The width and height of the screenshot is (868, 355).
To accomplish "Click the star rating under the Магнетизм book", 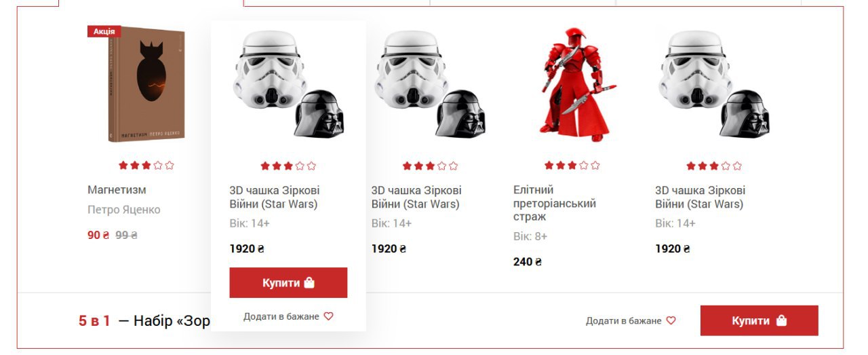I will (x=146, y=165).
